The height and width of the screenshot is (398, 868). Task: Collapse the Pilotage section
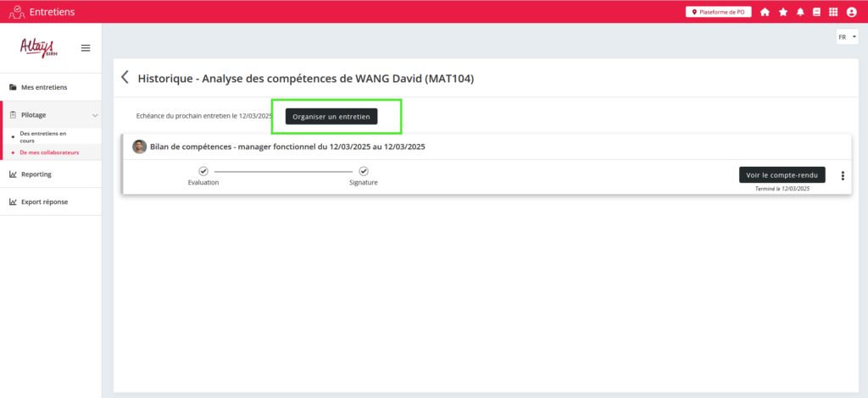[94, 114]
